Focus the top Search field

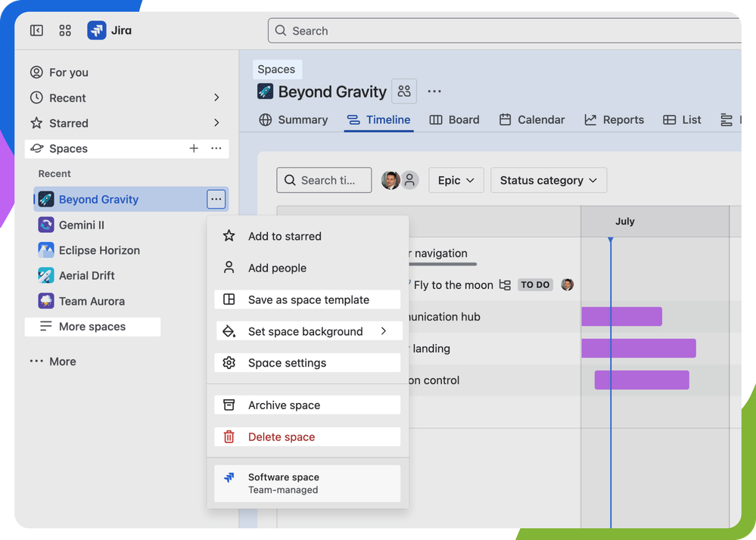coord(504,31)
